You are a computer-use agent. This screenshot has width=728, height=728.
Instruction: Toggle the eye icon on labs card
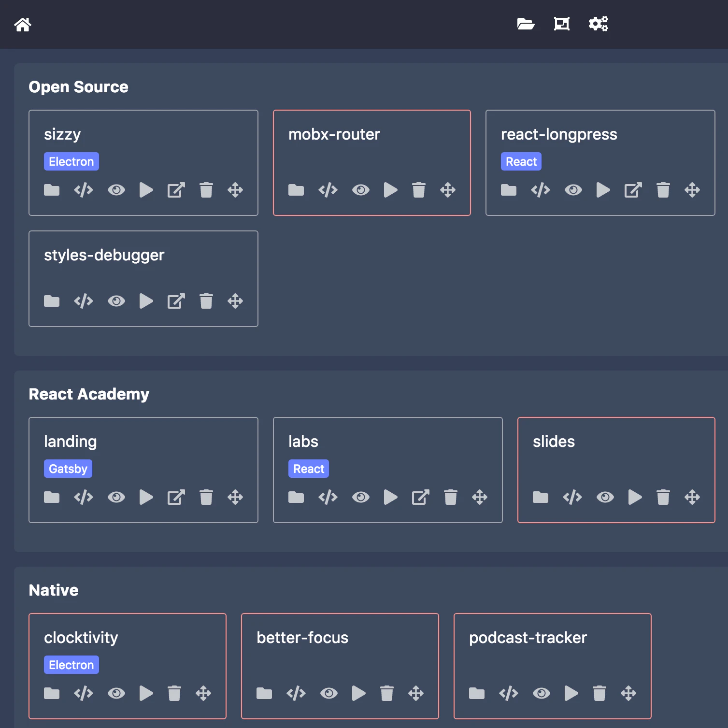pyautogui.click(x=361, y=497)
